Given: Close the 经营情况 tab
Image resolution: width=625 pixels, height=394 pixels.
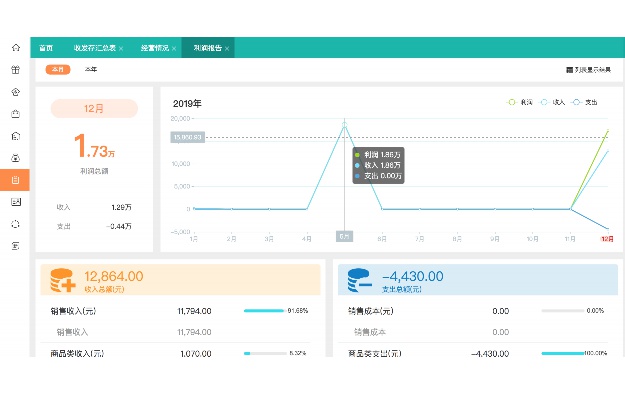Looking at the screenshot, I should point(174,49).
